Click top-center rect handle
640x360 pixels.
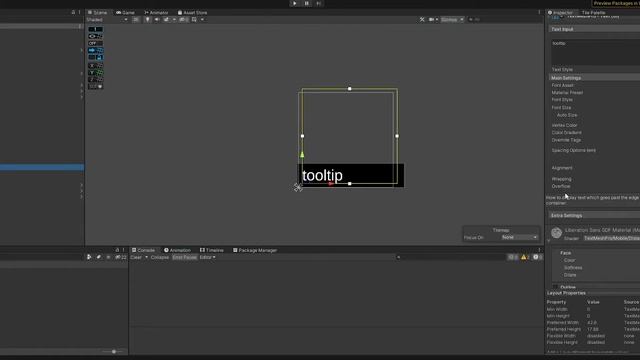pyautogui.click(x=349, y=89)
